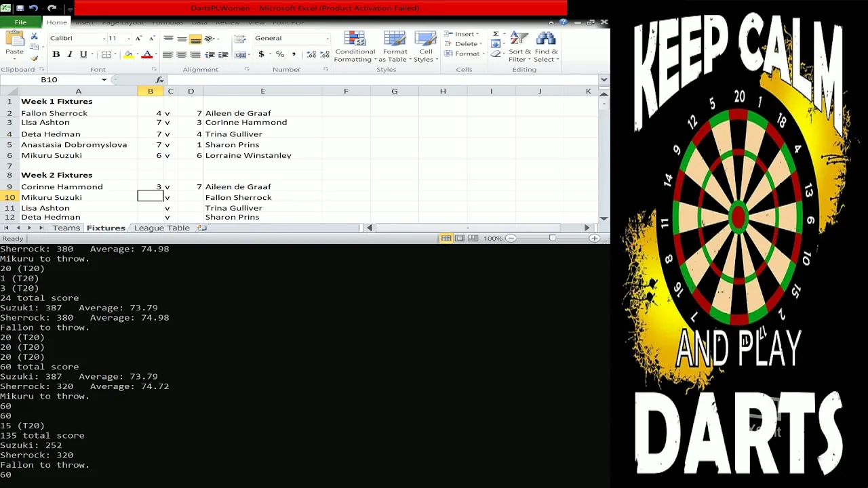The width and height of the screenshot is (868, 488).
Task: Open the Borders dropdown arrow
Action: tap(116, 54)
